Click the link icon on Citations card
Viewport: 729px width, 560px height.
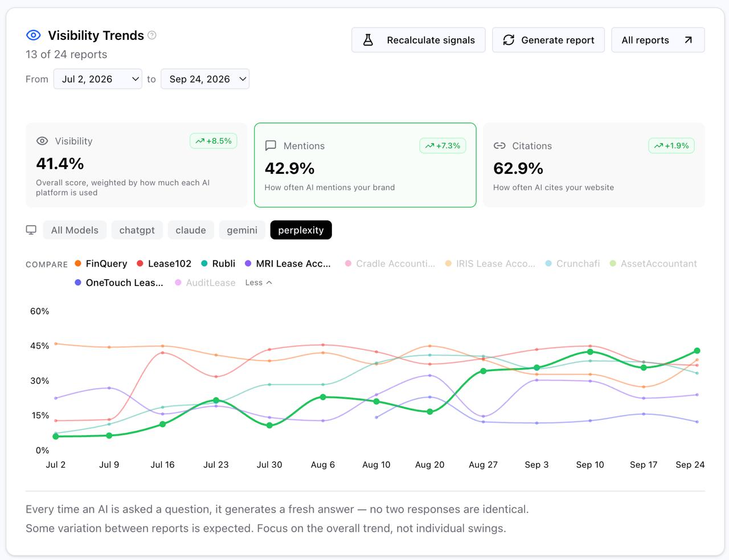499,146
